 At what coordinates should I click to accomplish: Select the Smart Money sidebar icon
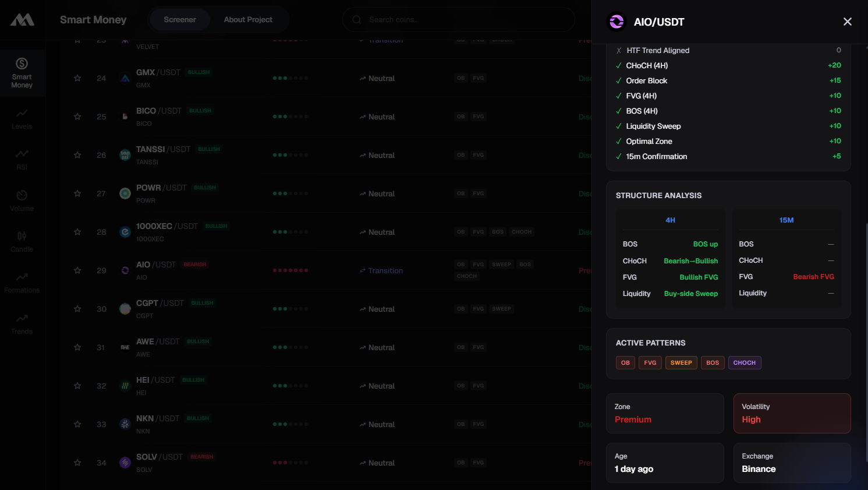[22, 73]
